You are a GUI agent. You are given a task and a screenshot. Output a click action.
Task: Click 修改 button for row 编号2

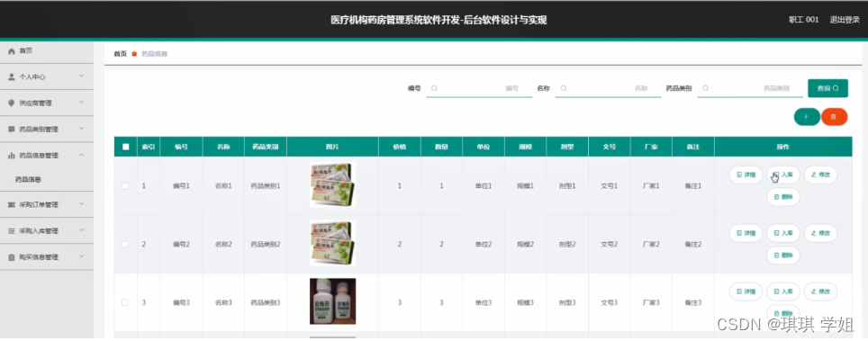[820, 233]
